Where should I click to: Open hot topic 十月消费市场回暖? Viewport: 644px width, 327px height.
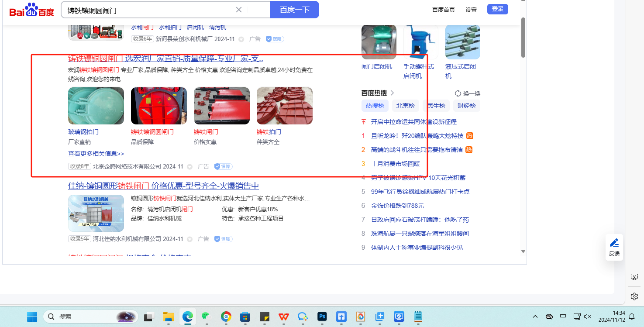tap(396, 164)
